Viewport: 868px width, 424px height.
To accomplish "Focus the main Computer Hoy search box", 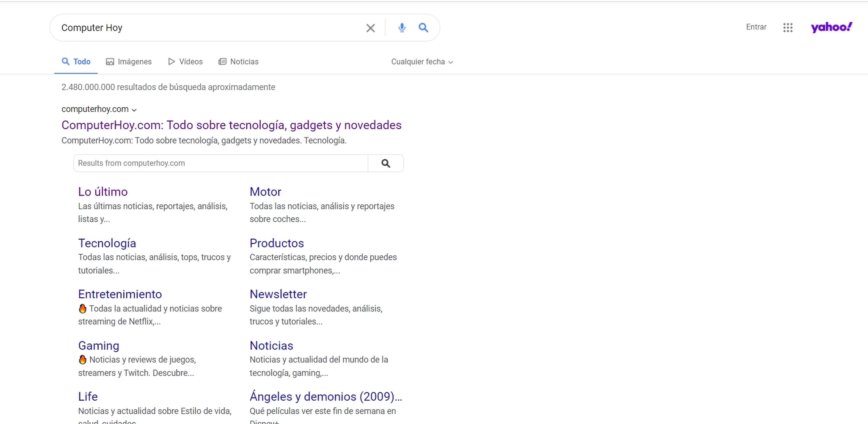I will (x=209, y=28).
